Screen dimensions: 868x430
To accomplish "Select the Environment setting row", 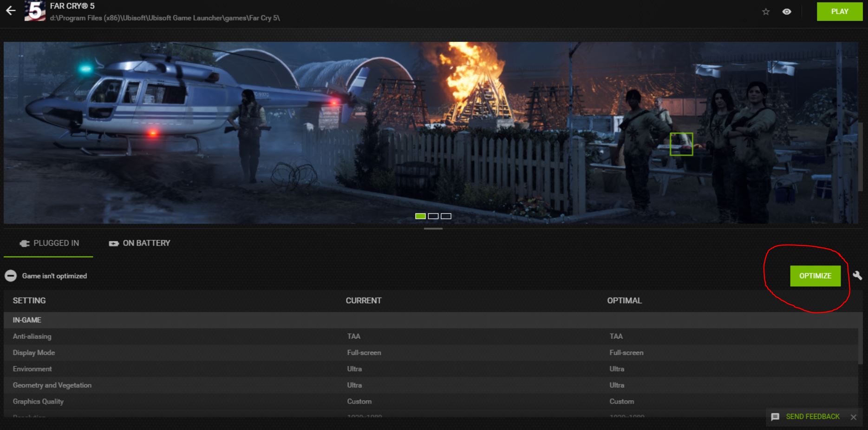I will 431,369.
